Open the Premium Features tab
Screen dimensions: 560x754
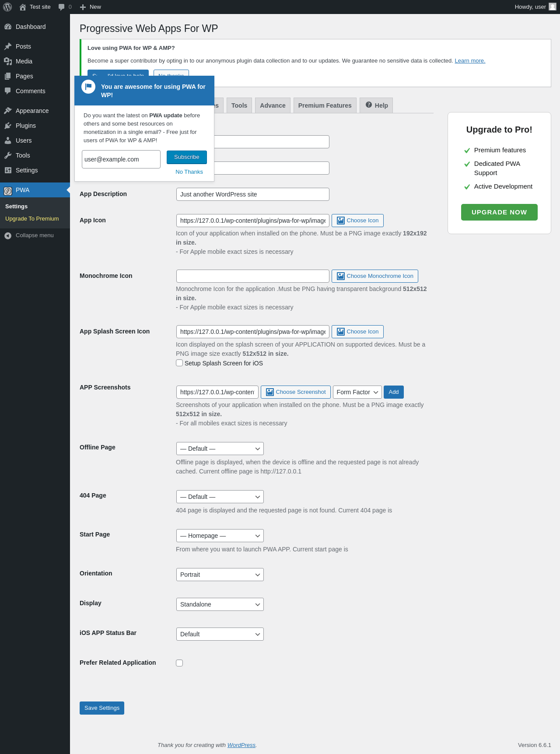[x=325, y=105]
